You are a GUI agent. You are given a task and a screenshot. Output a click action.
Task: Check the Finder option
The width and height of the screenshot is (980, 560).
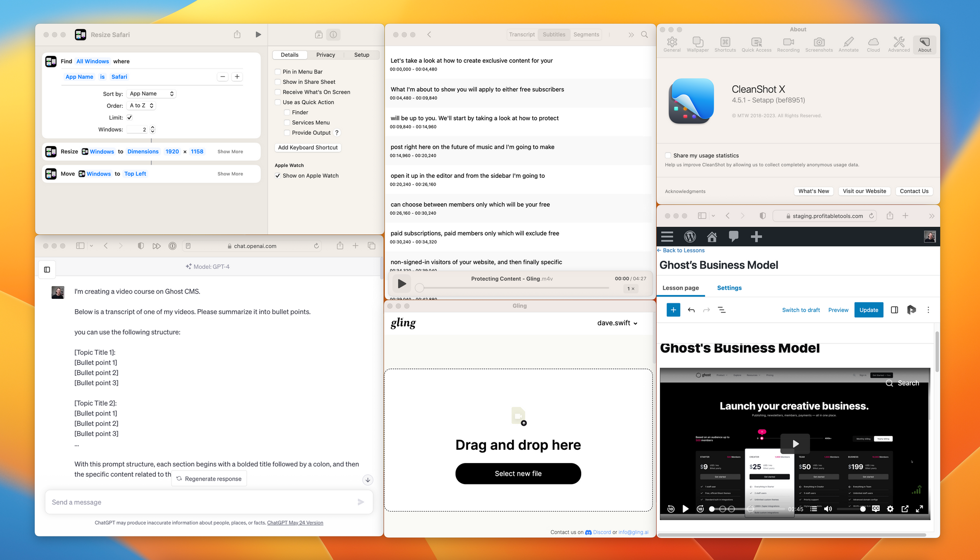287,112
